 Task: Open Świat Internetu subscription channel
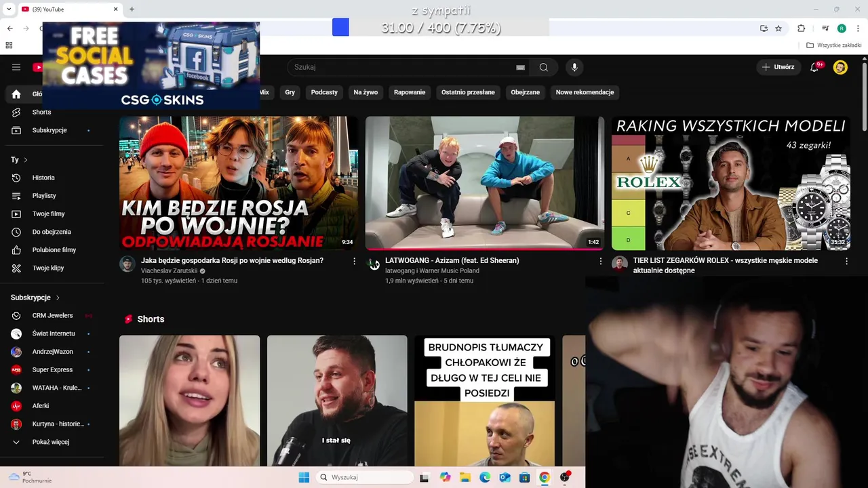coord(54,333)
